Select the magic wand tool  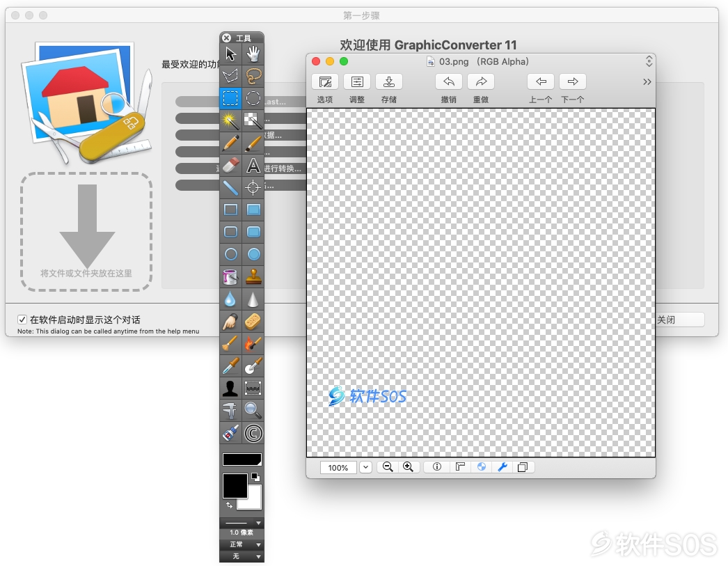231,120
